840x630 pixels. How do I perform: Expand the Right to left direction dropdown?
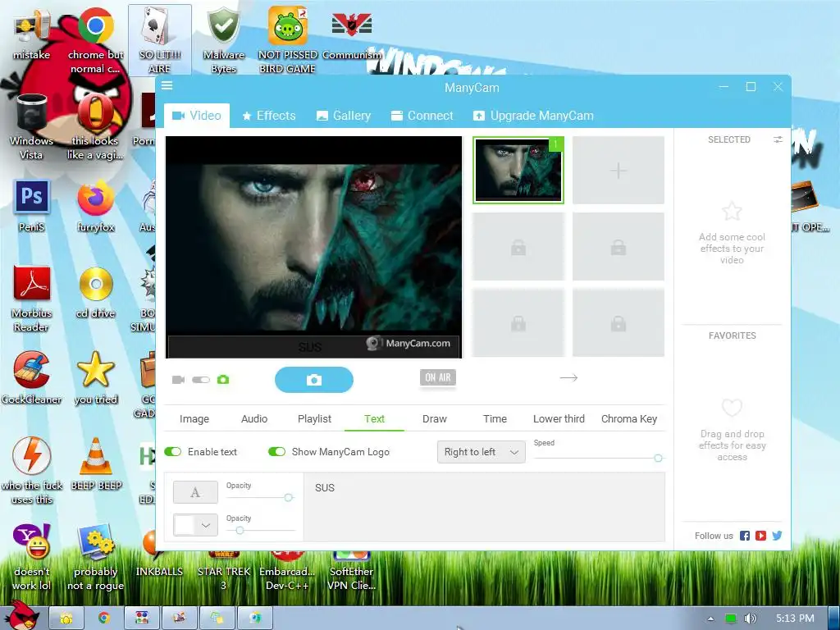click(481, 452)
